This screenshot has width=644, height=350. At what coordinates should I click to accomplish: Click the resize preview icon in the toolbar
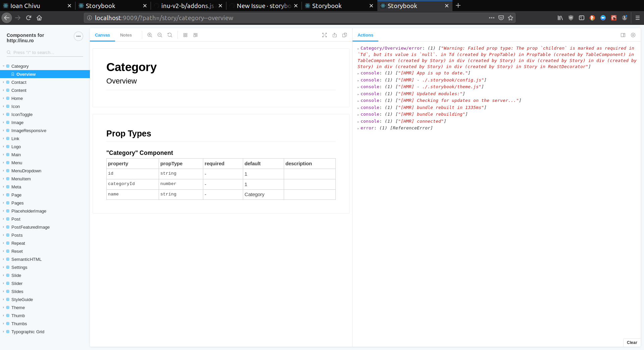click(x=196, y=35)
